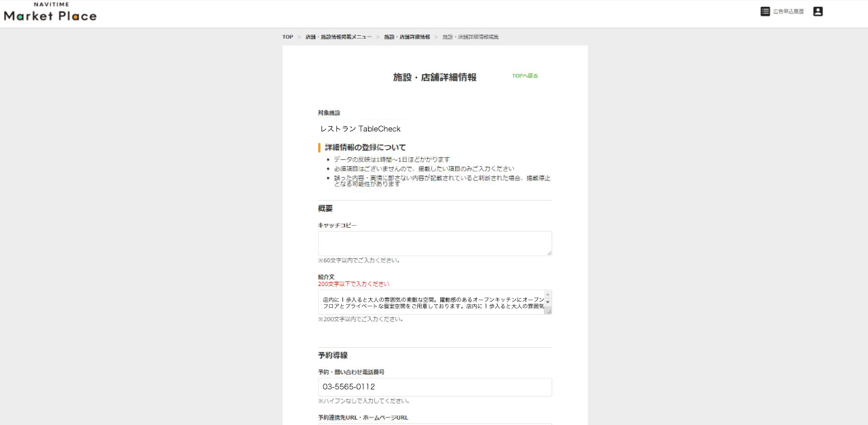Select 施設・店舗詳細情報 breadcrumb link

pos(407,37)
